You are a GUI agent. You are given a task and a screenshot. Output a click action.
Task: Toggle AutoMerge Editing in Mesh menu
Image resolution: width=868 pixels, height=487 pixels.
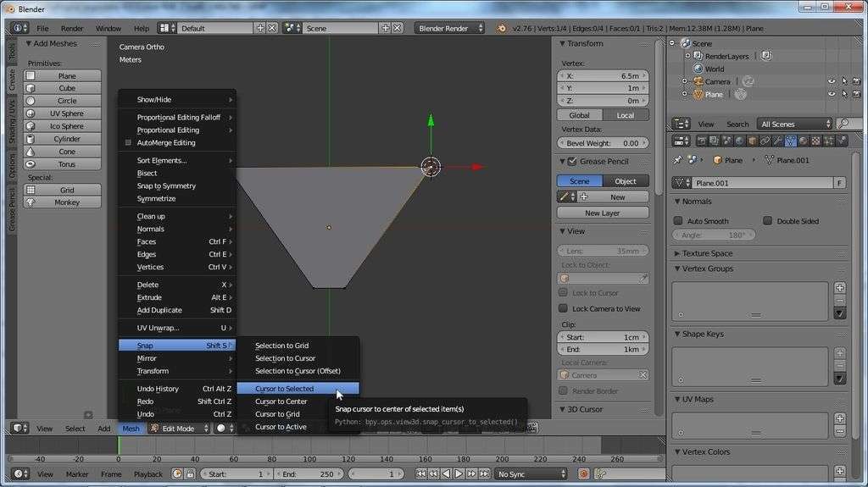(166, 143)
